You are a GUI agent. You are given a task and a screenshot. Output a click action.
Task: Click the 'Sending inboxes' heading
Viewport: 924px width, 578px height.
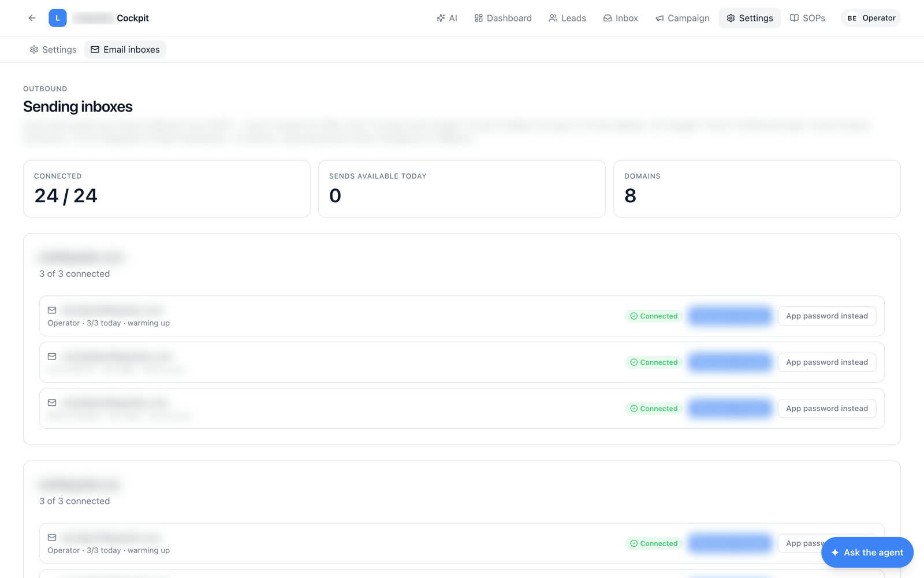(78, 107)
